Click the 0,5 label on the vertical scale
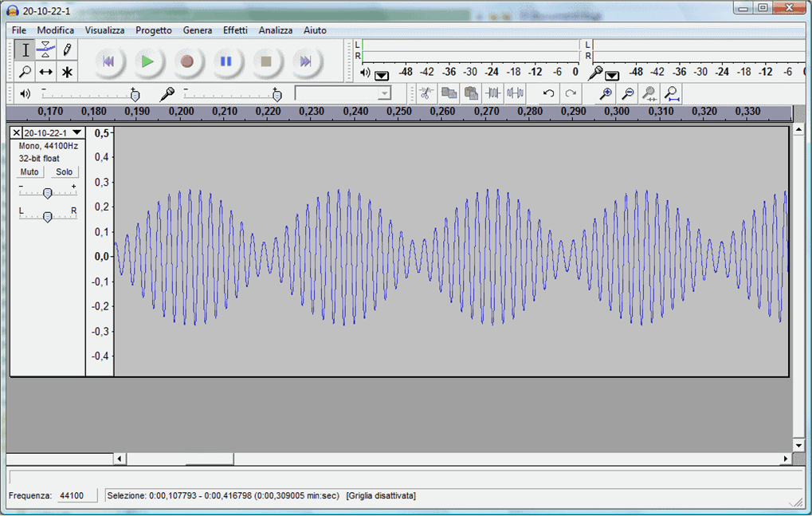This screenshot has width=812, height=516. click(x=101, y=133)
